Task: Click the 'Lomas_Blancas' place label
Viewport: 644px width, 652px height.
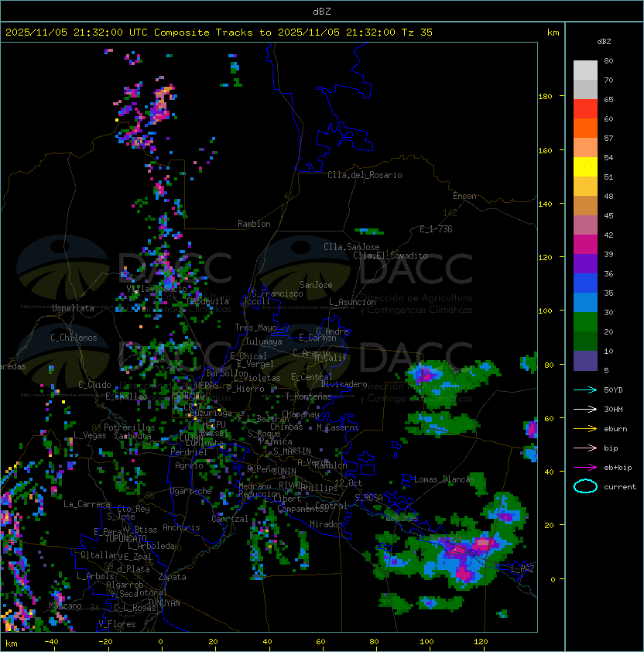Action: click(x=444, y=479)
